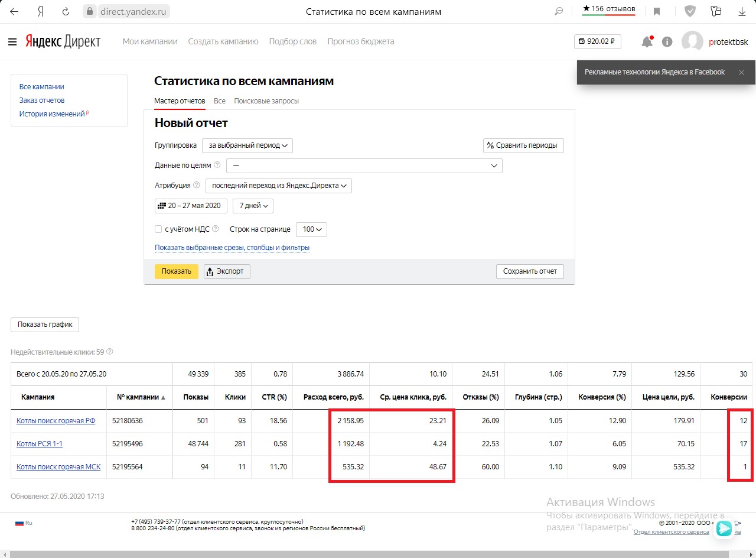Open the Котлы РСЯ 1-1 campaign link

[40, 444]
